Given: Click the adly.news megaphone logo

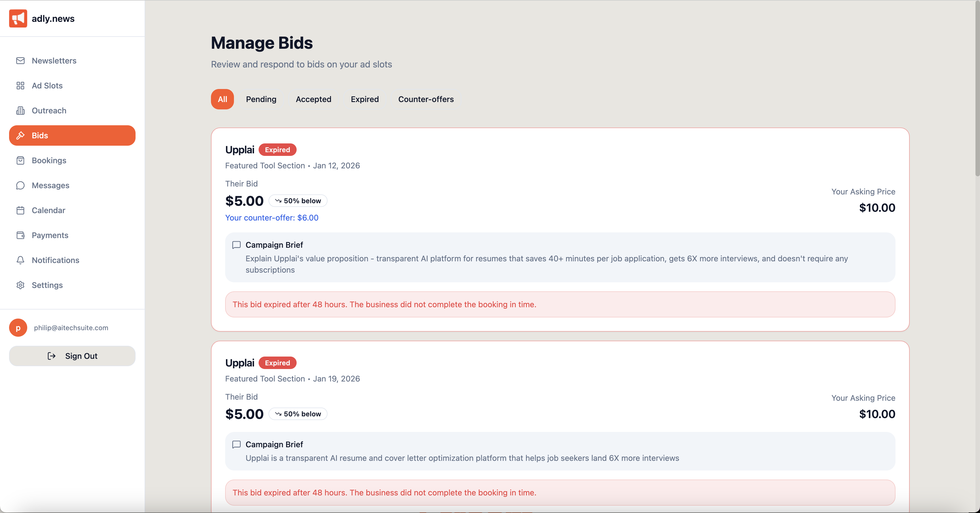Looking at the screenshot, I should pyautogui.click(x=18, y=18).
